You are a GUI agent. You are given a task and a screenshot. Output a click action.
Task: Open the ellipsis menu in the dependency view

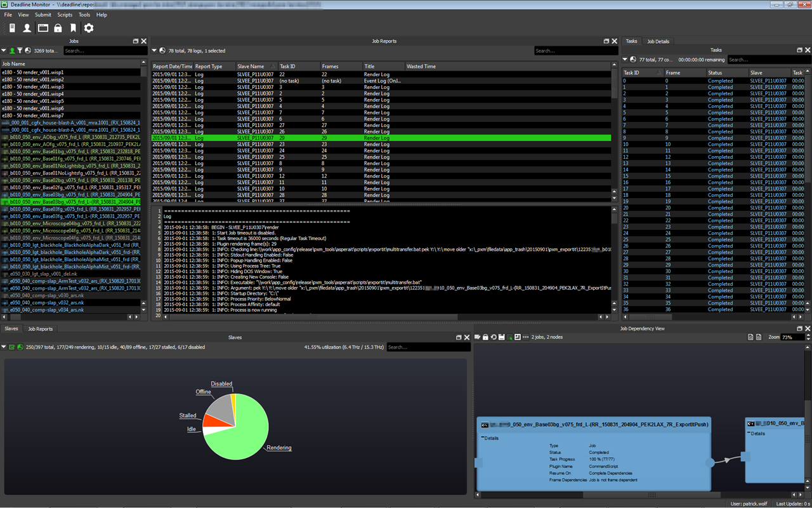tap(525, 337)
